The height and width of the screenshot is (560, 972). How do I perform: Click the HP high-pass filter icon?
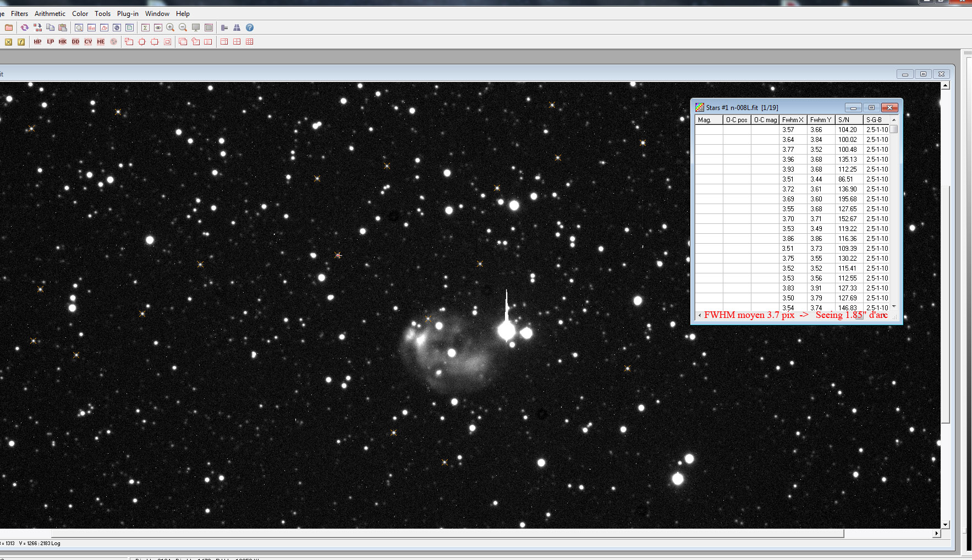[37, 42]
